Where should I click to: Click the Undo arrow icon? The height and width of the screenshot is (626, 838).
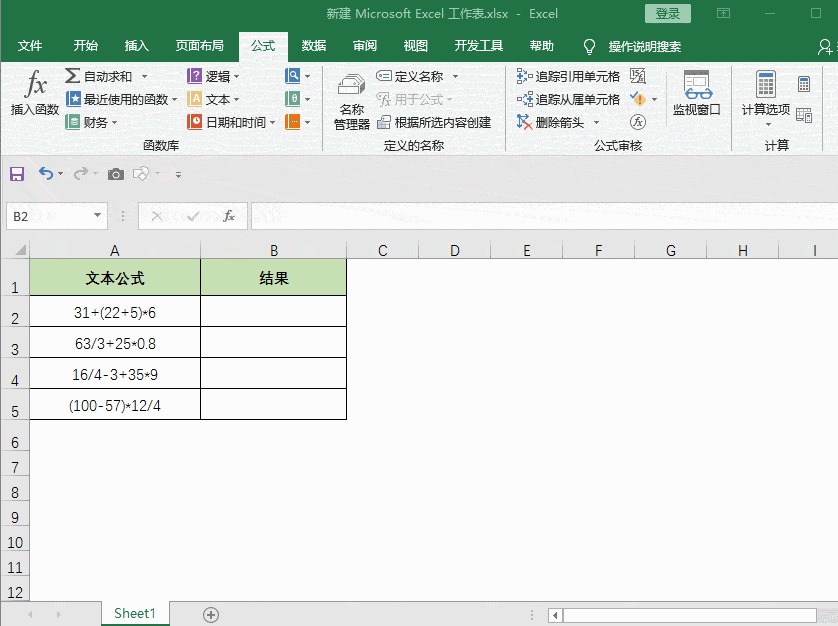[x=46, y=173]
